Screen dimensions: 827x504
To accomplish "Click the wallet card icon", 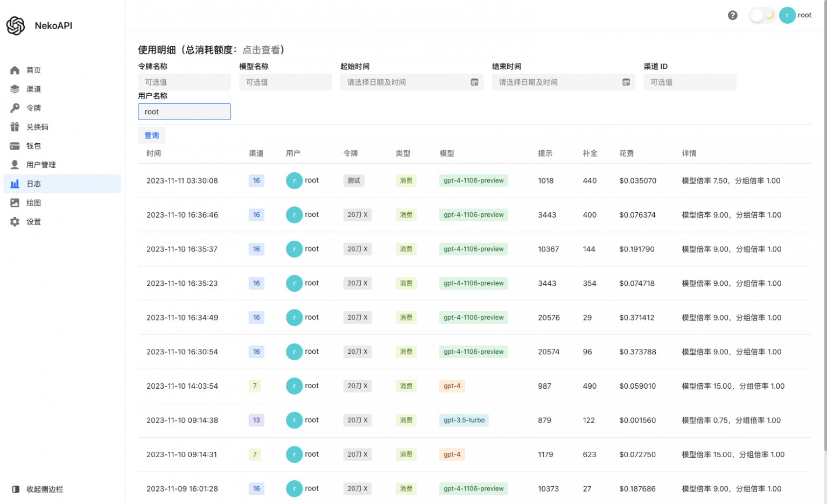I will 15,146.
